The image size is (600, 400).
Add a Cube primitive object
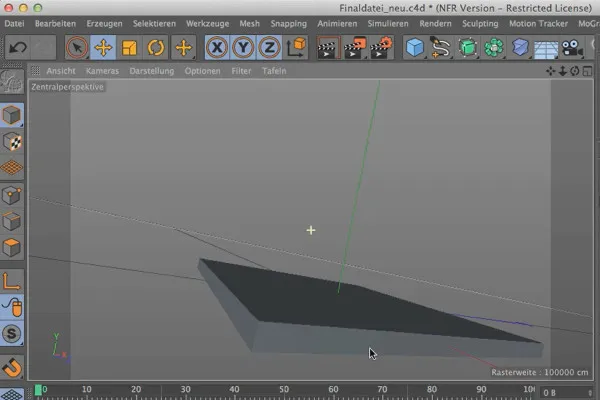tap(415, 47)
